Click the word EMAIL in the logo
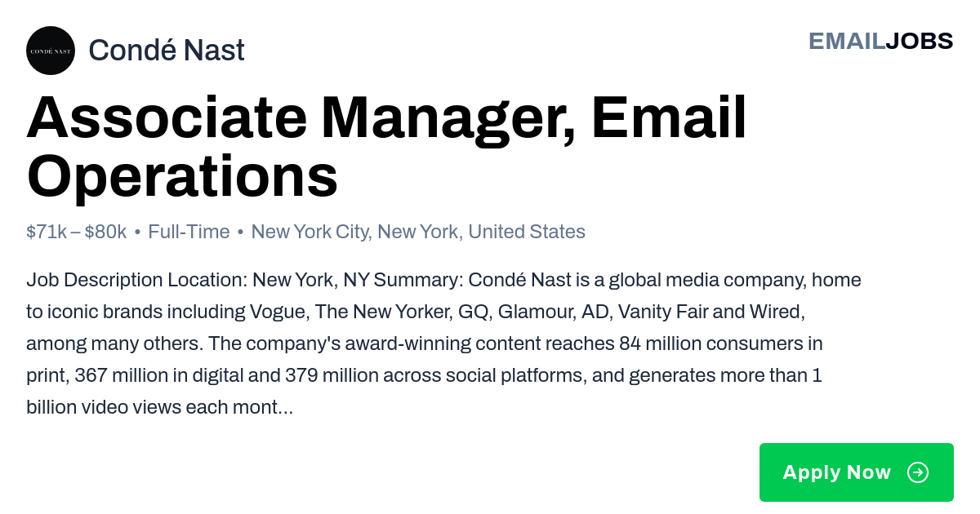This screenshot has height=514, width=980. tap(847, 41)
